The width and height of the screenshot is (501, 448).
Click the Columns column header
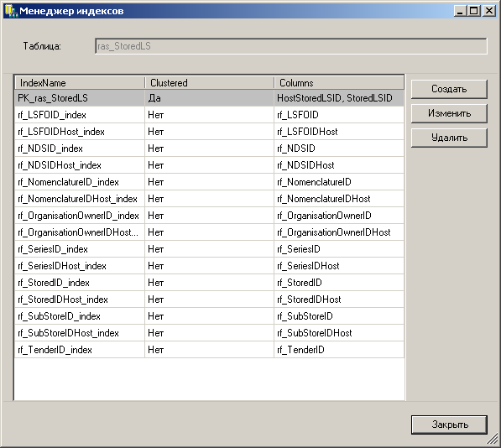pyautogui.click(x=339, y=83)
